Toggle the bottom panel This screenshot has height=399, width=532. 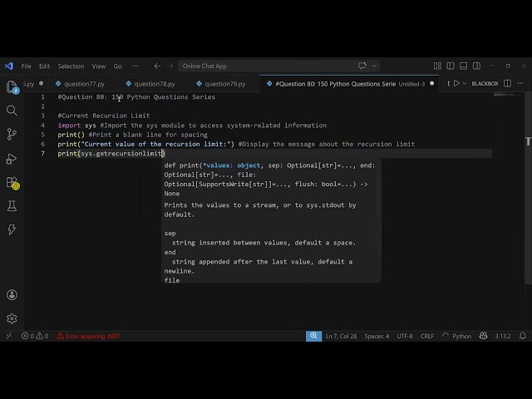click(x=463, y=66)
